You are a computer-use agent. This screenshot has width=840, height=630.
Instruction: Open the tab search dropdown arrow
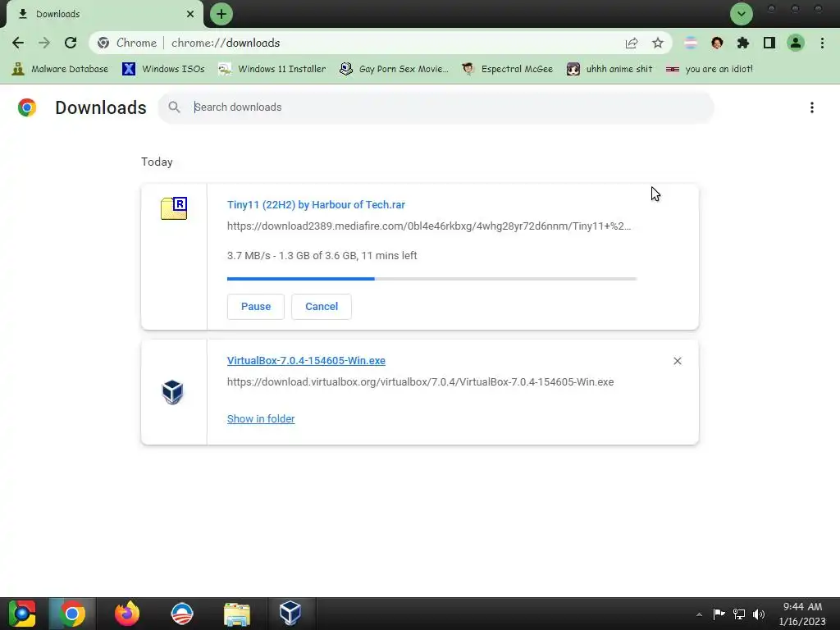(x=742, y=14)
